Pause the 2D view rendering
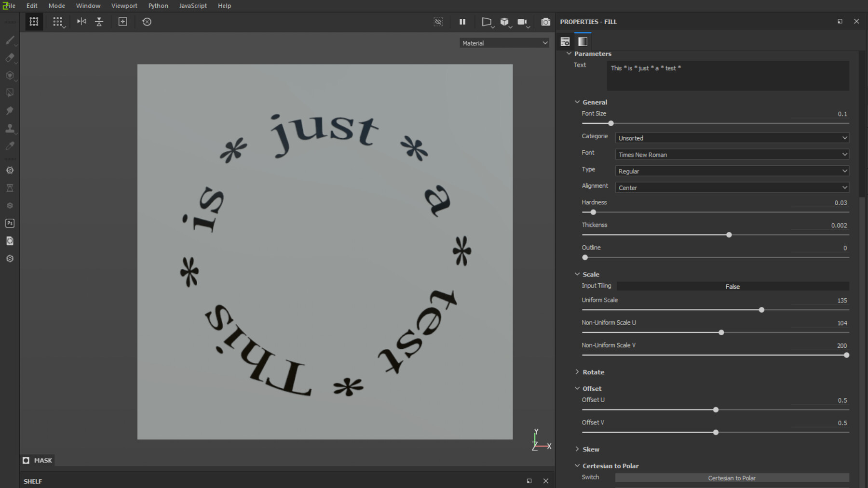 pos(462,22)
